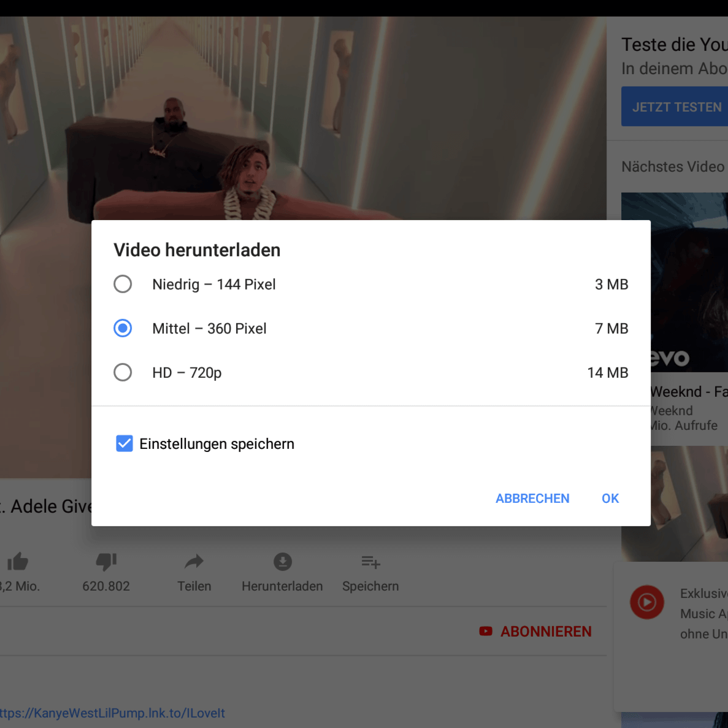Image resolution: width=728 pixels, height=728 pixels.
Task: Click the Nächstes Video heading
Action: coord(673,166)
